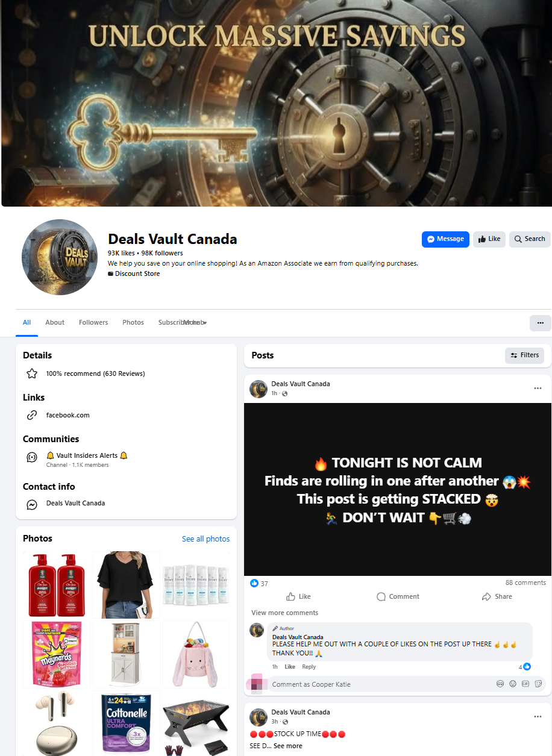Expand 'See more' on STOCK UP TIME post
Screen dimensions: 552x756
click(288, 746)
